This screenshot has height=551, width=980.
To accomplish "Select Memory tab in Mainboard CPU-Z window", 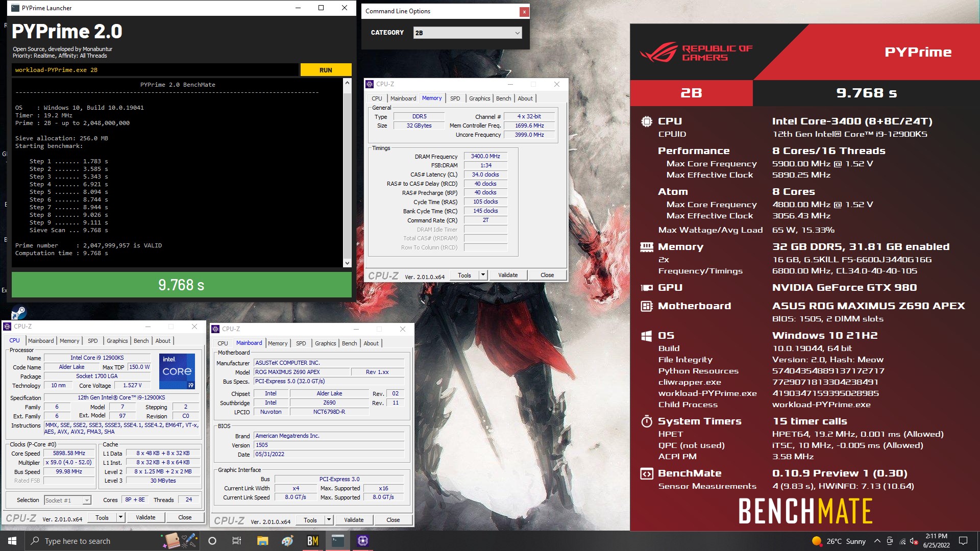I will coord(278,343).
